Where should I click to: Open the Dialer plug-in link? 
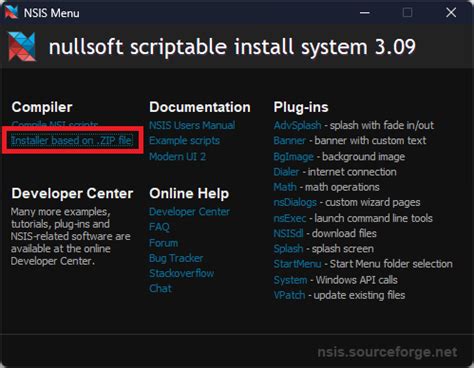pyautogui.click(x=286, y=172)
